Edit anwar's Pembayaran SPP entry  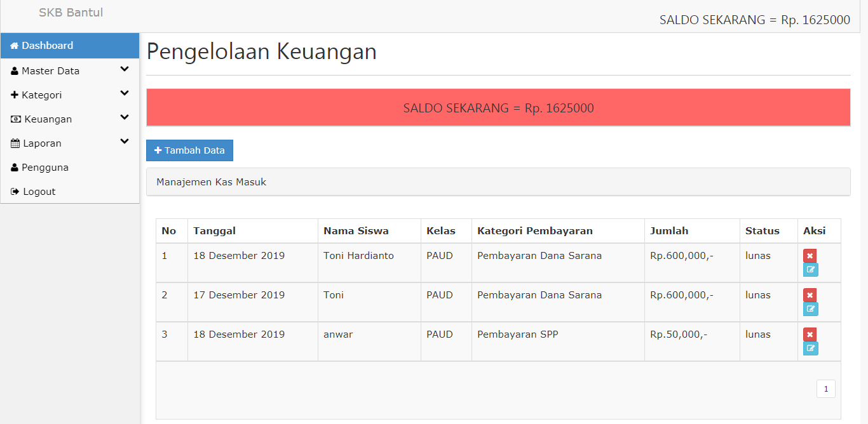[x=810, y=348]
